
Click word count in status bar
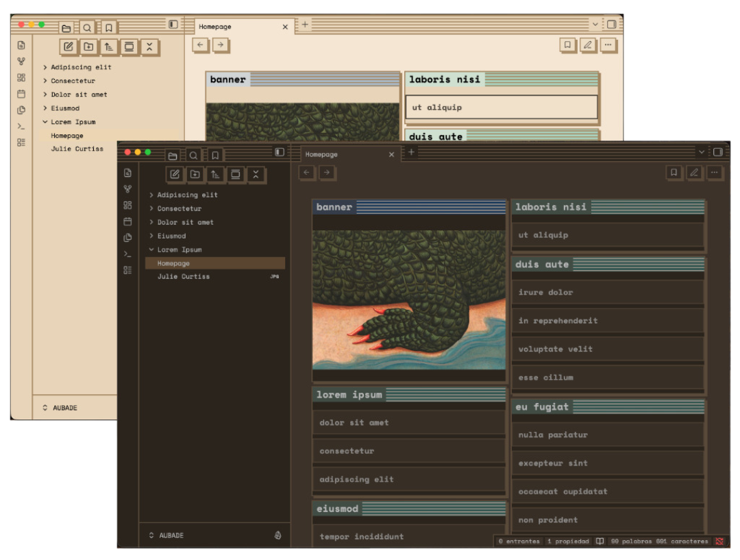click(659, 541)
